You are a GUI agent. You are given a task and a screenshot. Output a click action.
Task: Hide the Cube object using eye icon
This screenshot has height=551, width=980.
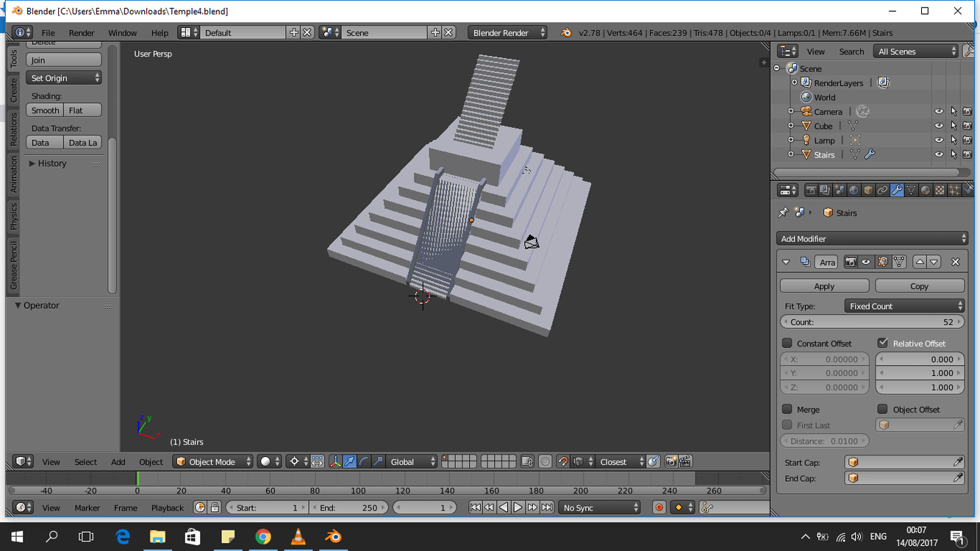(939, 126)
